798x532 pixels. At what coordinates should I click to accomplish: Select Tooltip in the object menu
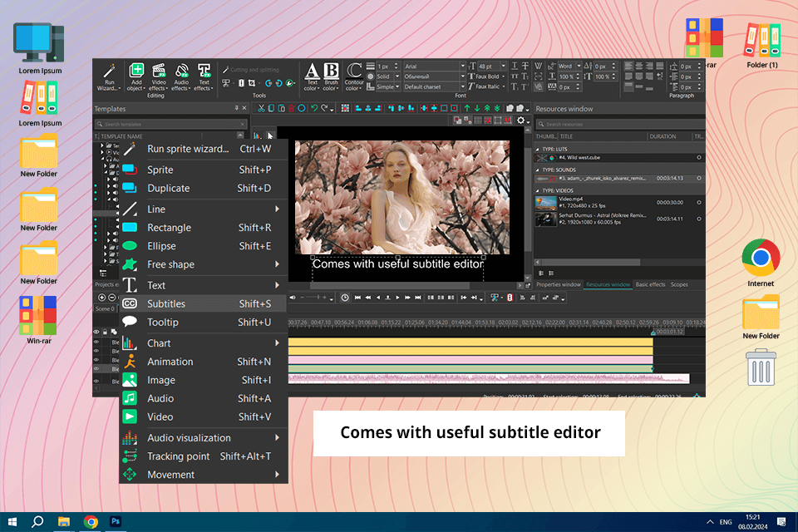tap(204, 323)
